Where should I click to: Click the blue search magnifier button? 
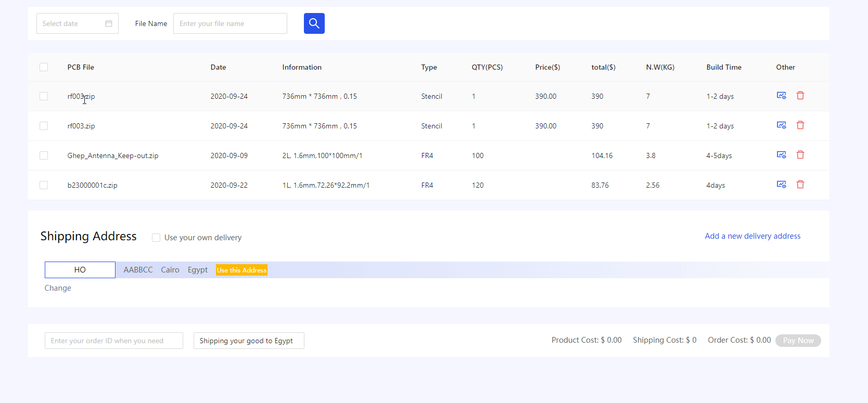point(314,23)
